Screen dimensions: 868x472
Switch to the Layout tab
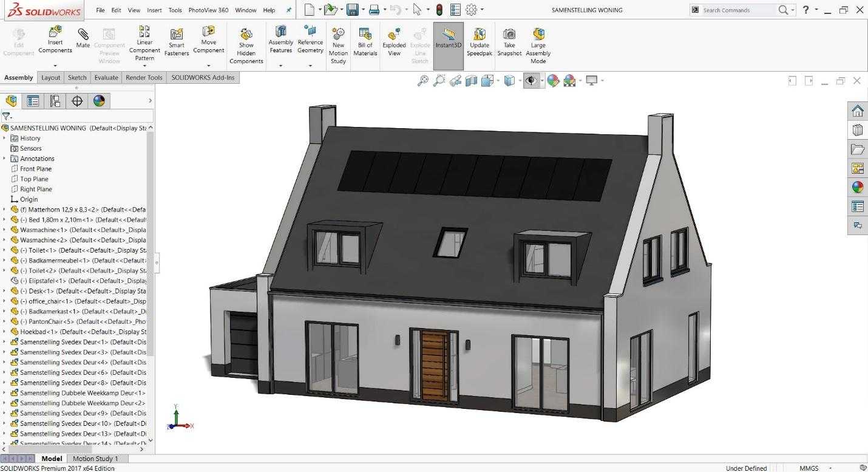[50, 78]
